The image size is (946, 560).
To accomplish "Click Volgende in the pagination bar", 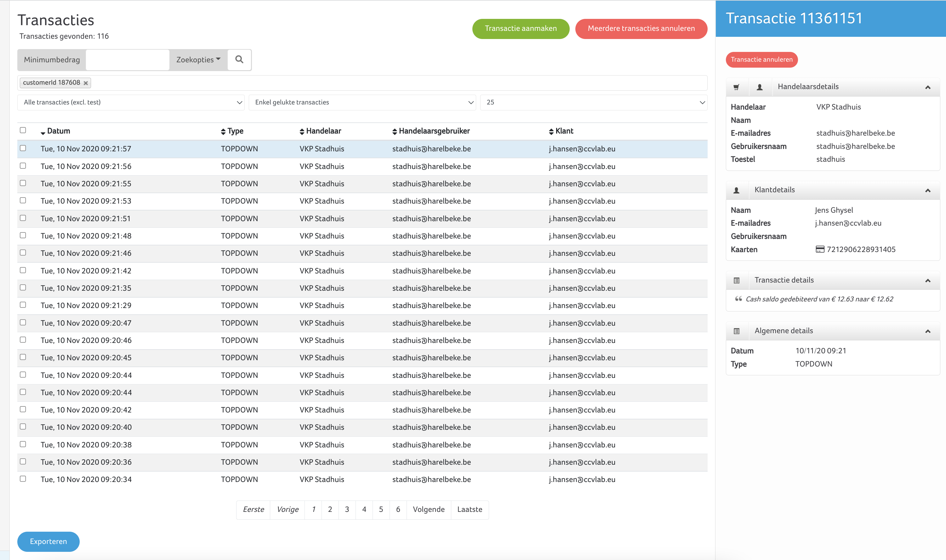I will point(428,509).
